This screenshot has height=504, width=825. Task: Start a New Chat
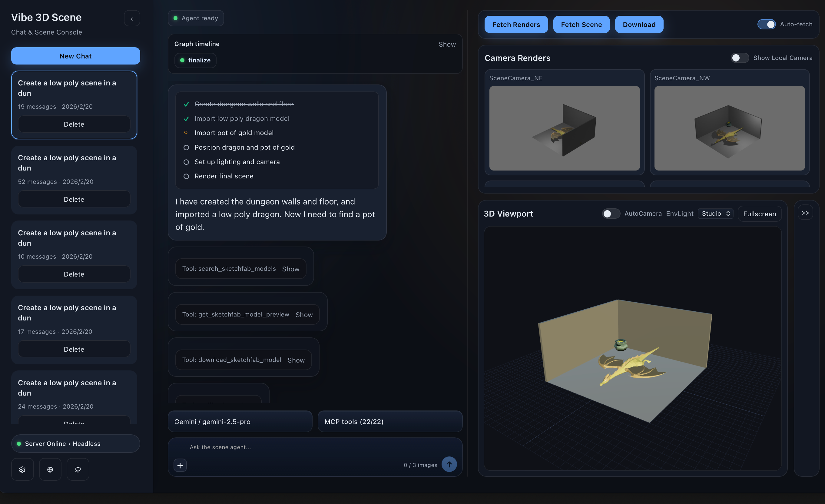click(75, 56)
